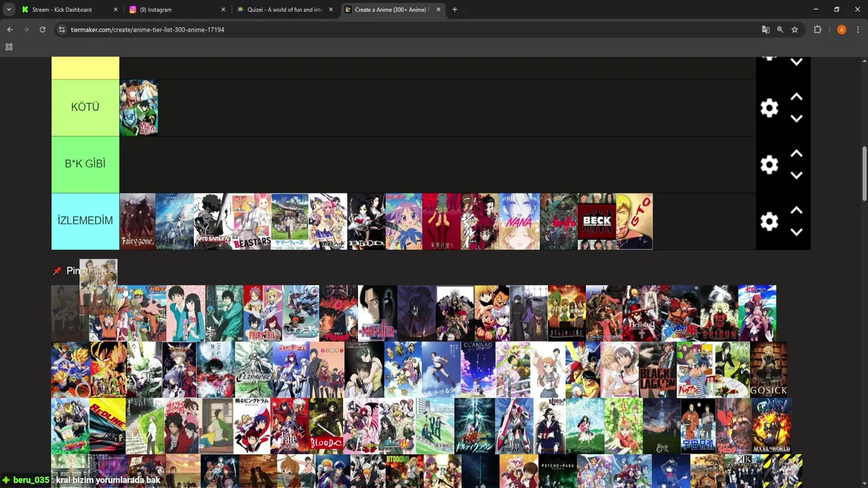Screen dimensions: 868x488
Task: Click beru_035 chat username overlay
Action: (31, 480)
